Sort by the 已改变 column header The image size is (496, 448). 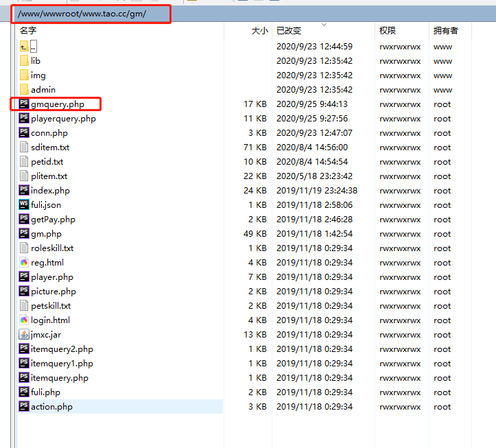tap(289, 31)
